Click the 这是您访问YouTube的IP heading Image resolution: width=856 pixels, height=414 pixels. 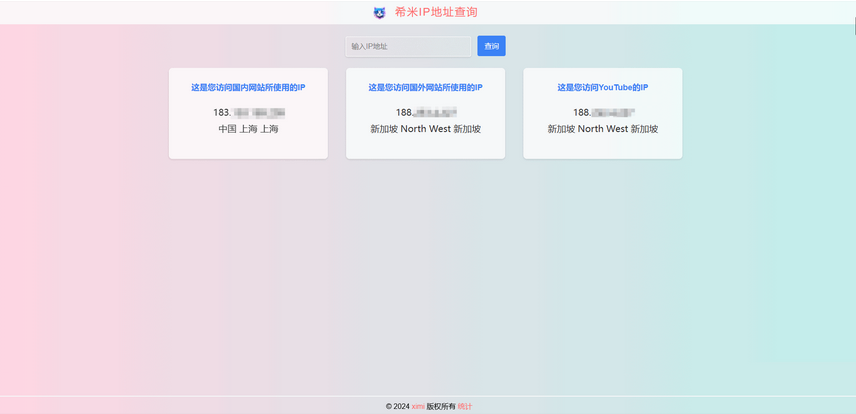[603, 88]
